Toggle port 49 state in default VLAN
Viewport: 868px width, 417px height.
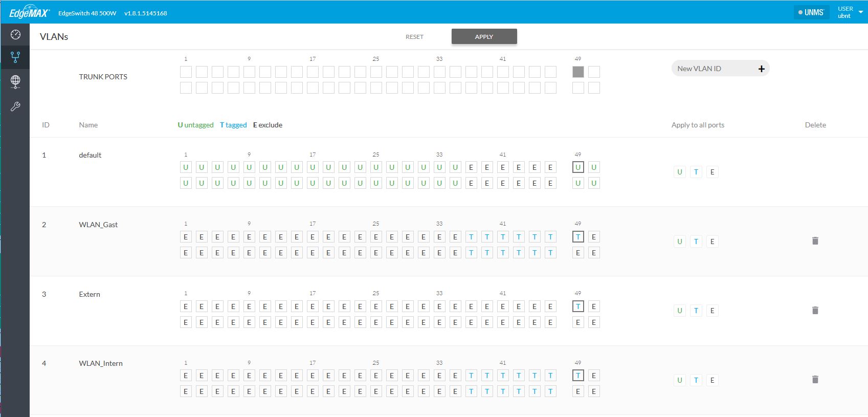(578, 167)
